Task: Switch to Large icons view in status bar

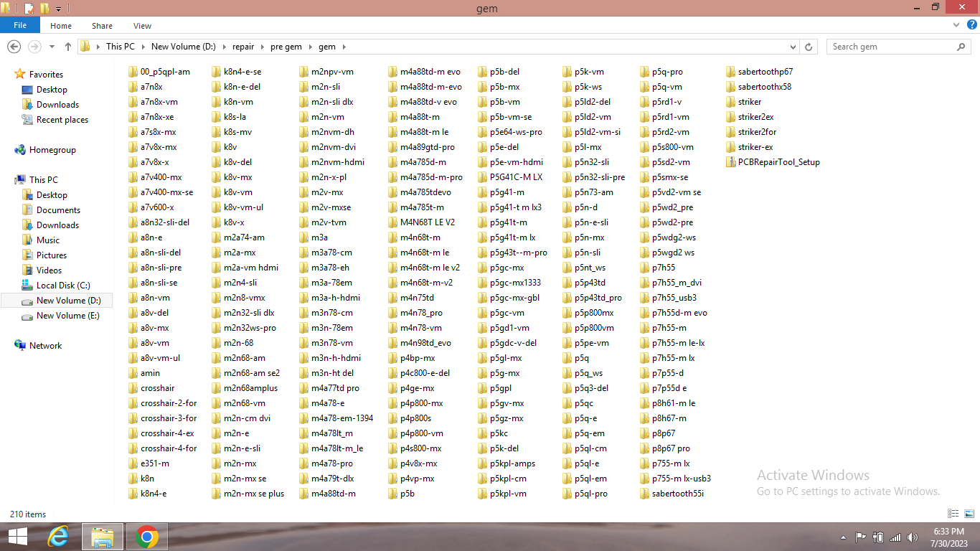Action: pyautogui.click(x=969, y=514)
